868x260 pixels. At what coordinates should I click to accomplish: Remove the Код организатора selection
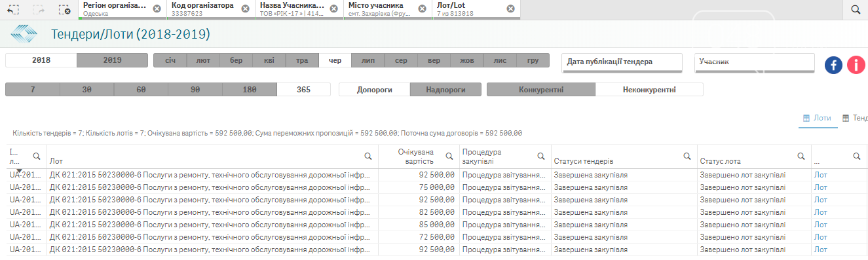point(245,9)
